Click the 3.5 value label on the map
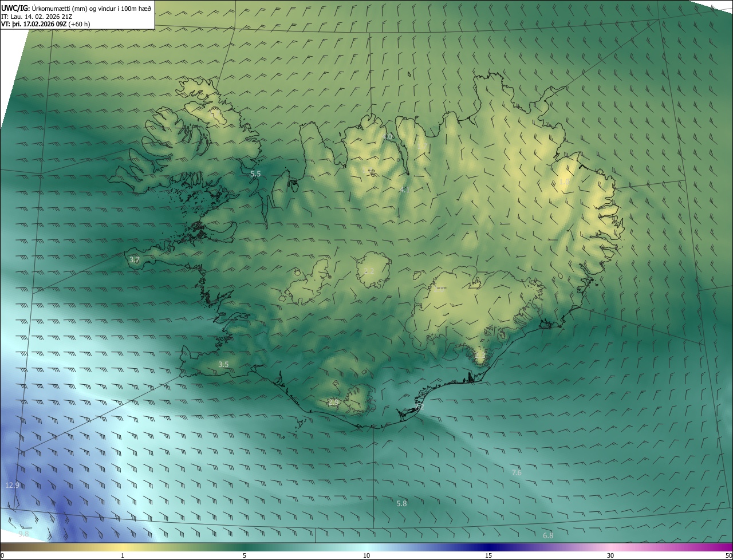 point(223,365)
